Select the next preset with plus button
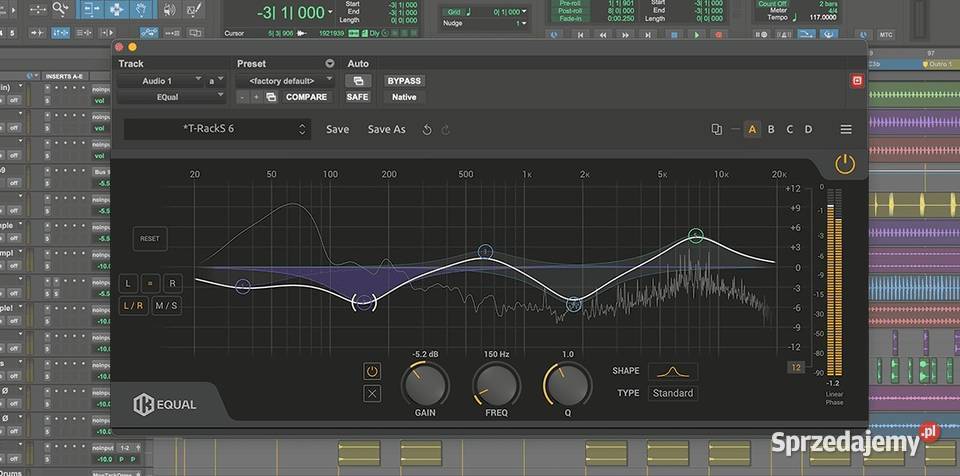The width and height of the screenshot is (960, 476). coord(257,97)
